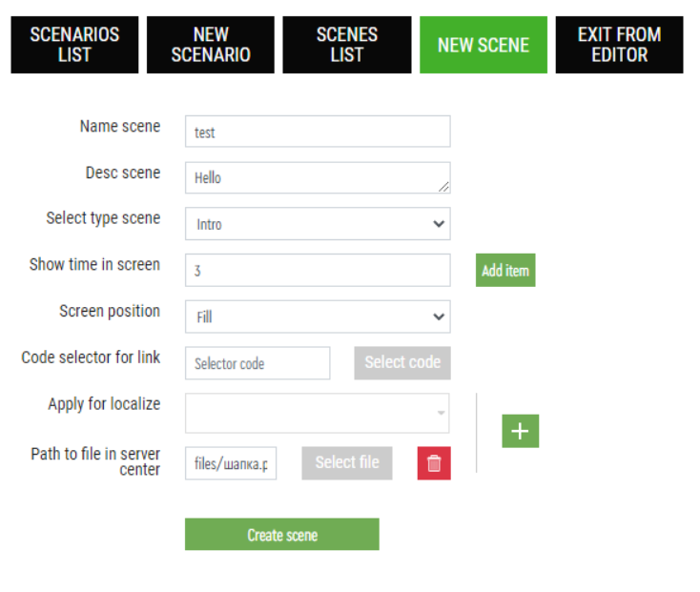
Task: Click Exit From Editor
Action: 619,45
